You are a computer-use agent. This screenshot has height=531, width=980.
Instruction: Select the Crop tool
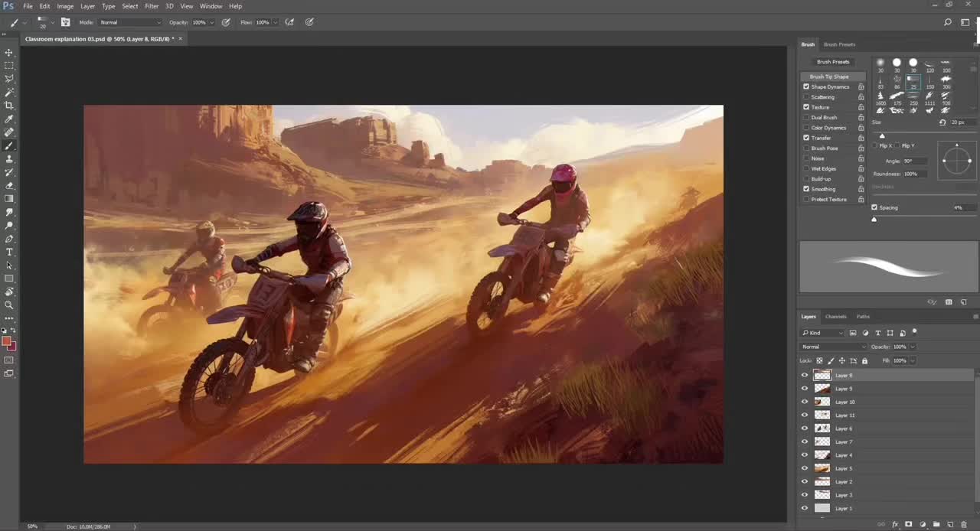tap(9, 106)
